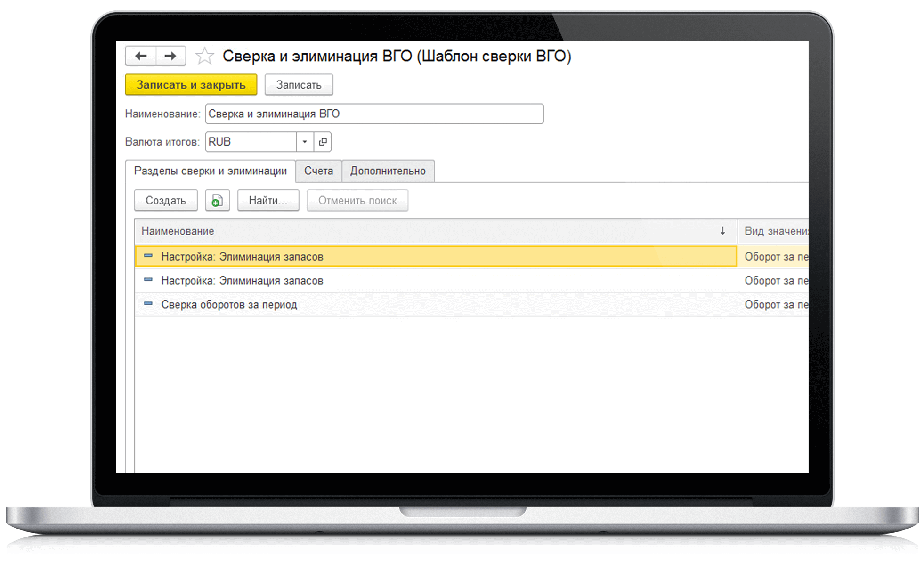Open the Найти... search dialog
The height and width of the screenshot is (570, 924).
pyautogui.click(x=268, y=201)
